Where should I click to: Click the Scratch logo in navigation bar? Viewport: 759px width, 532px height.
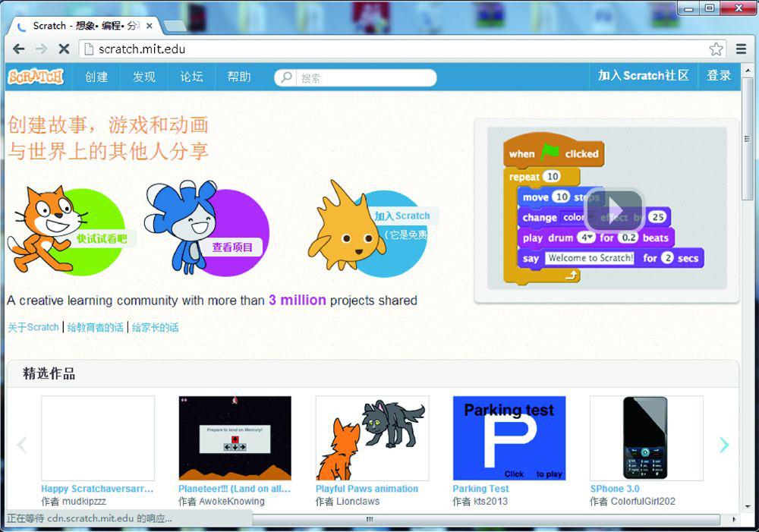pos(36,77)
